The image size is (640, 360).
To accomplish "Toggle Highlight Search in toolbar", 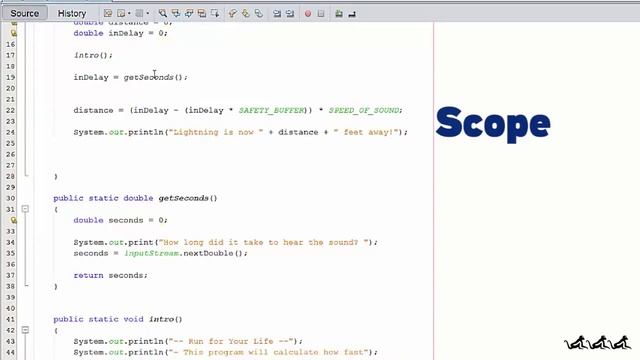I will click(202, 13).
